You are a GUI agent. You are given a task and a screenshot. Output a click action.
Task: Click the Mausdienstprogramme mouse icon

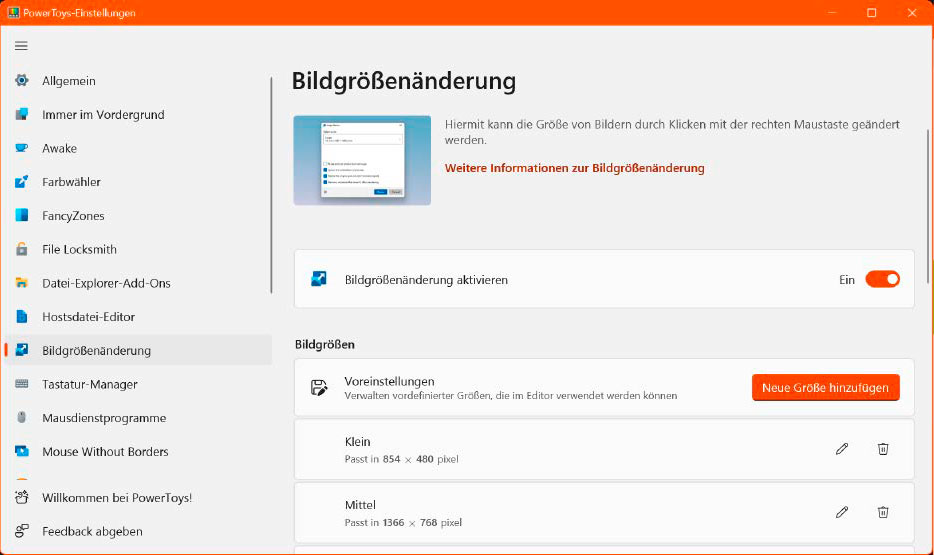pos(22,417)
